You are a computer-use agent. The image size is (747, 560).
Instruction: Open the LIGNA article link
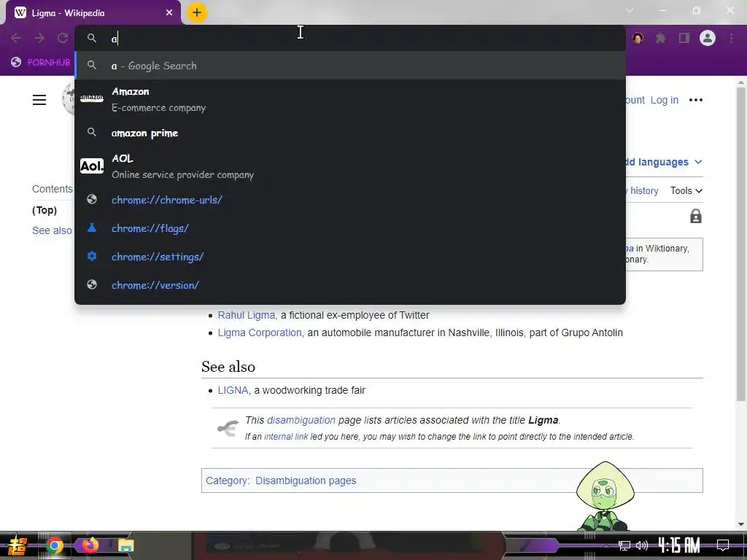tap(233, 390)
